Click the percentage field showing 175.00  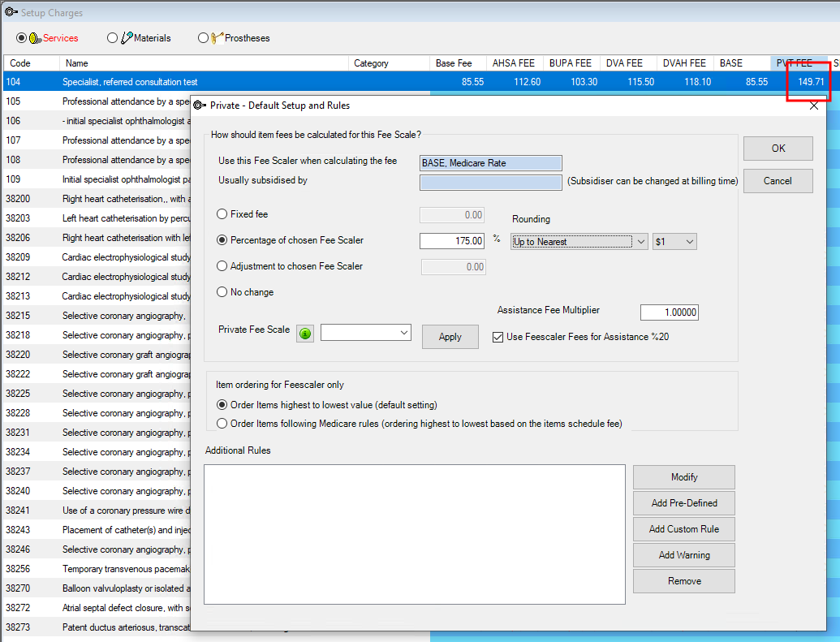tap(452, 241)
